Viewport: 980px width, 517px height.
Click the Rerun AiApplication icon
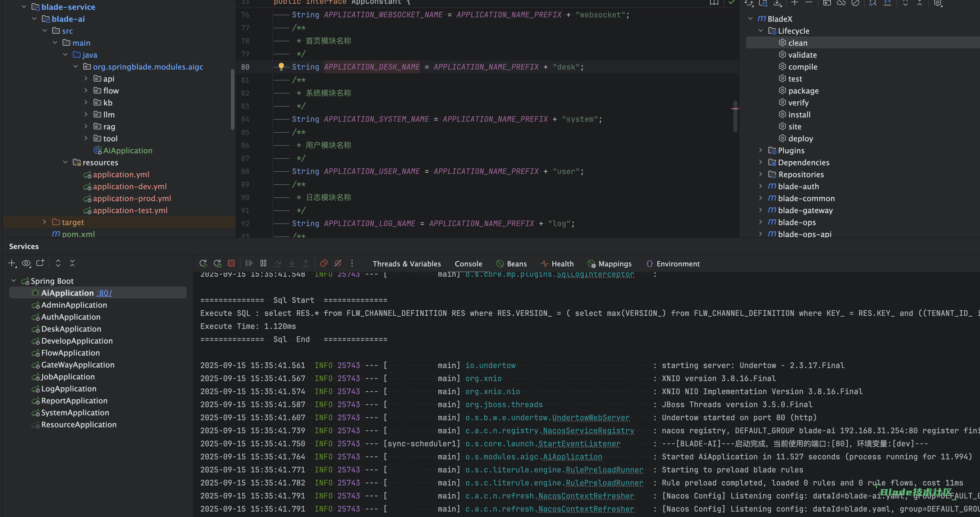point(203,263)
